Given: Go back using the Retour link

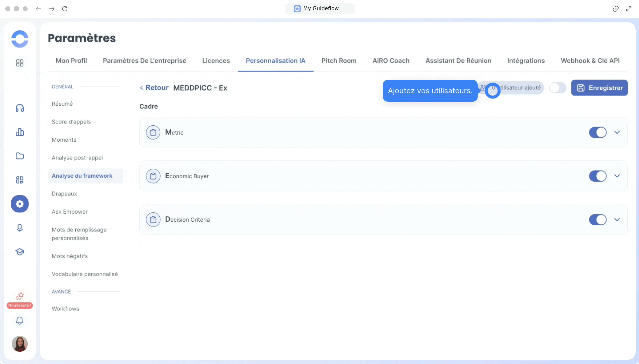Looking at the screenshot, I should [x=154, y=88].
